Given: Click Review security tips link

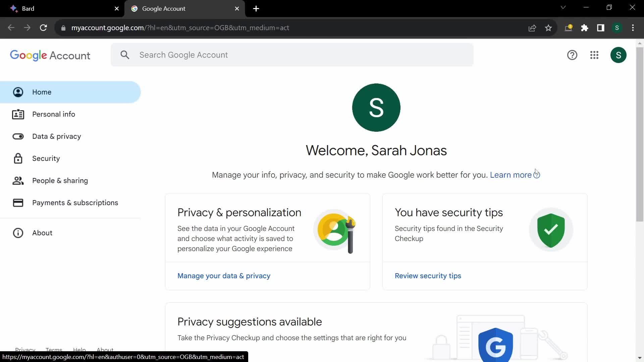Looking at the screenshot, I should (428, 276).
